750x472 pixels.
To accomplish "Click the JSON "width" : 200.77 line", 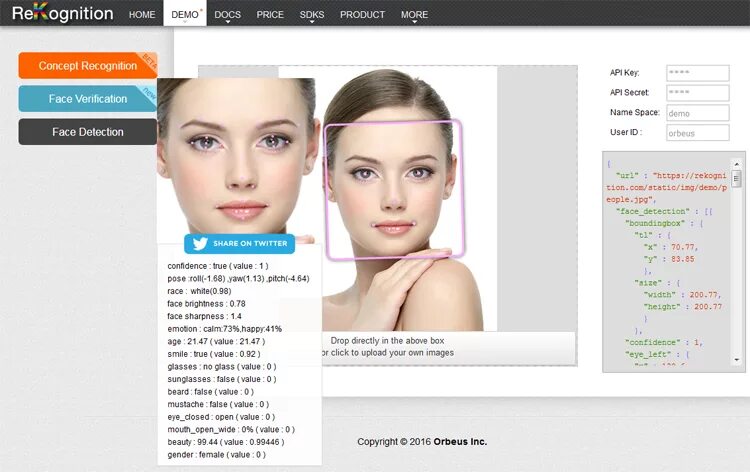I will tap(683, 295).
